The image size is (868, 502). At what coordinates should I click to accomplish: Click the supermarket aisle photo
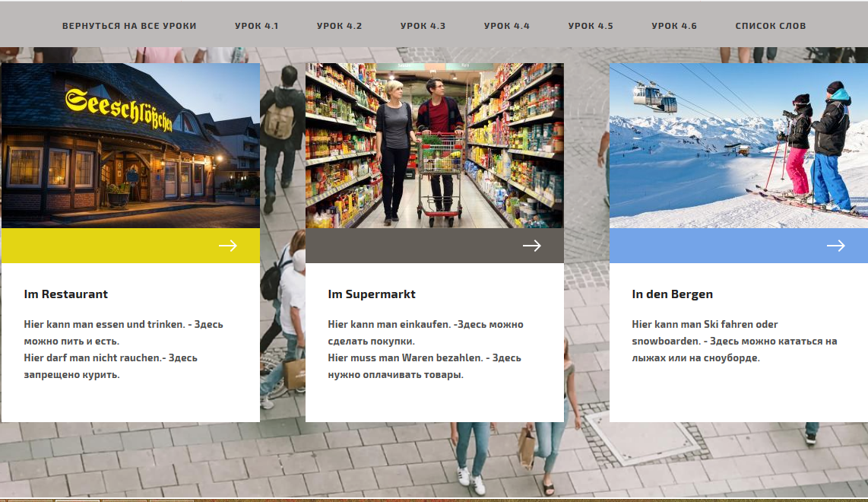point(435,145)
